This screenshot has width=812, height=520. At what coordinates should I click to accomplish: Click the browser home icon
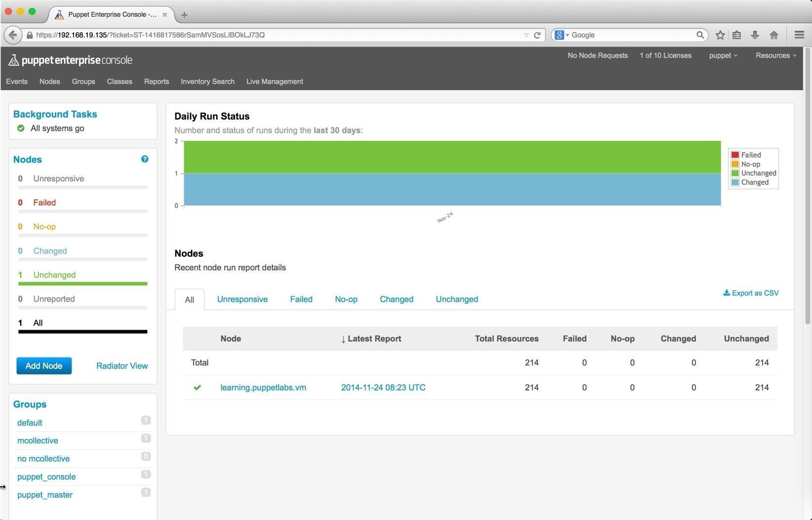point(774,35)
